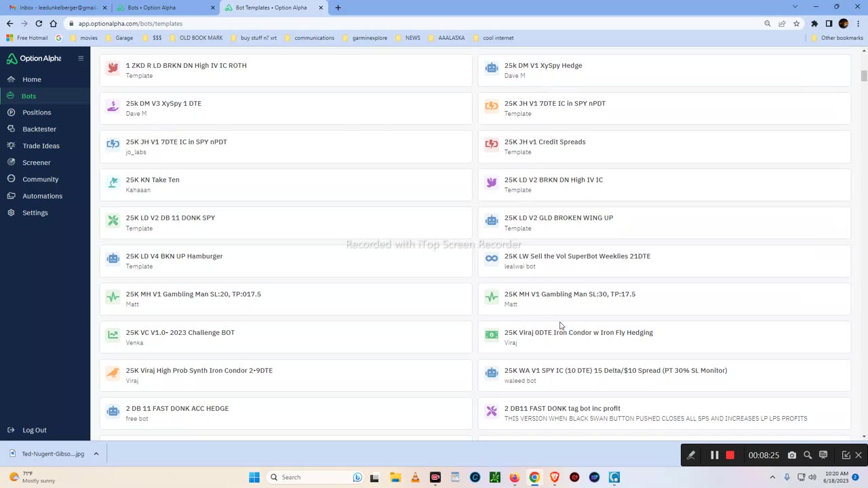Viewport: 868px width, 488px height.
Task: Open File Explorer from taskbar
Action: [395, 477]
